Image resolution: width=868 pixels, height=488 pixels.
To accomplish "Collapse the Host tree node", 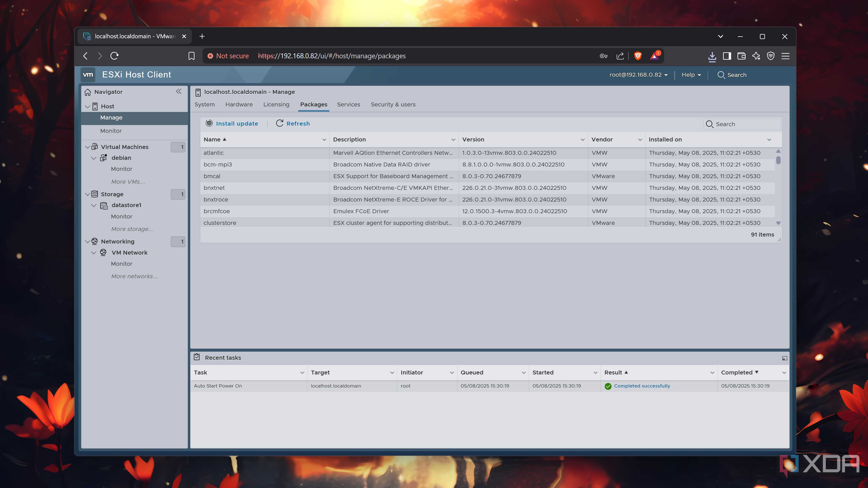I will tap(88, 106).
